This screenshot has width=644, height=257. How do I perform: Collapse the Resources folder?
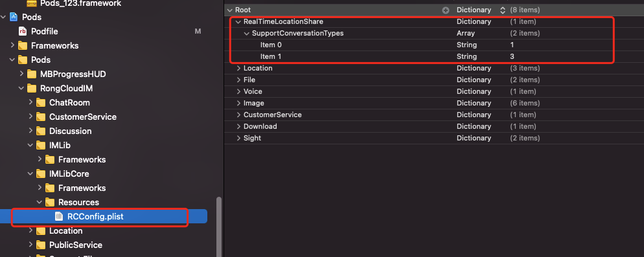coord(40,203)
